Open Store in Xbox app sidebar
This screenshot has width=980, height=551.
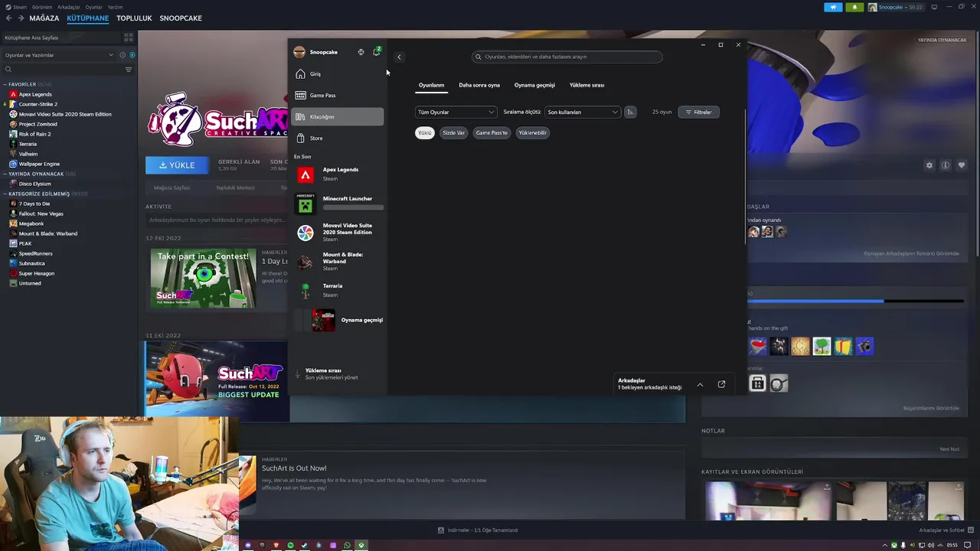338,139
